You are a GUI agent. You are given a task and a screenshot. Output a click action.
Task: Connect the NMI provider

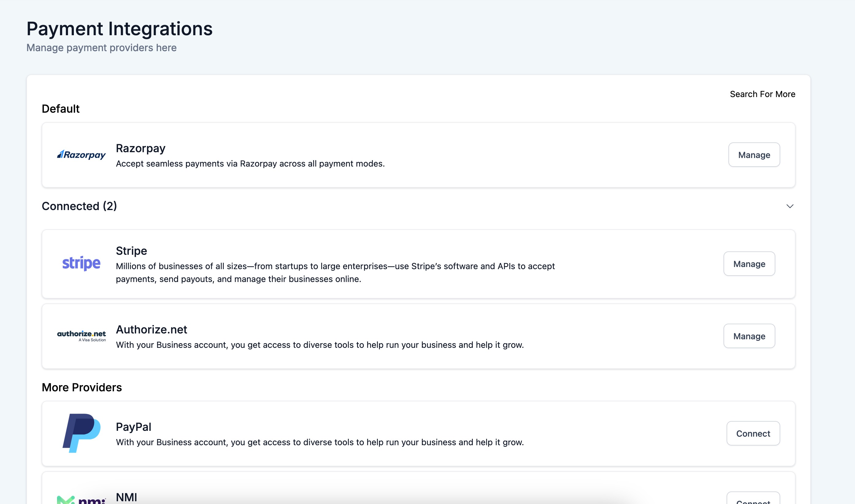[x=753, y=501]
